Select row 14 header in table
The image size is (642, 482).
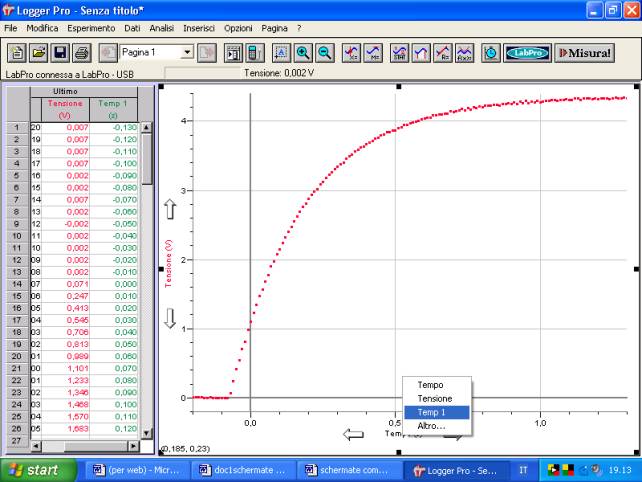(17, 284)
